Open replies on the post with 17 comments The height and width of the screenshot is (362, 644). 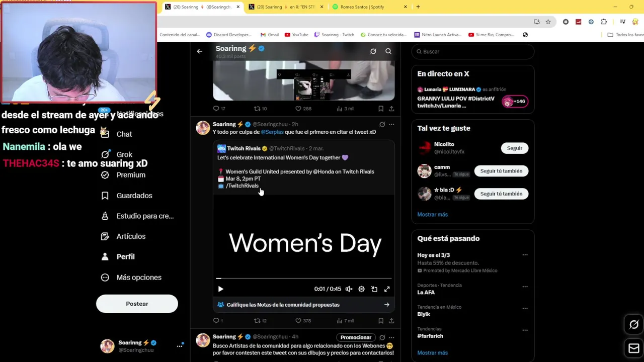pyautogui.click(x=219, y=109)
